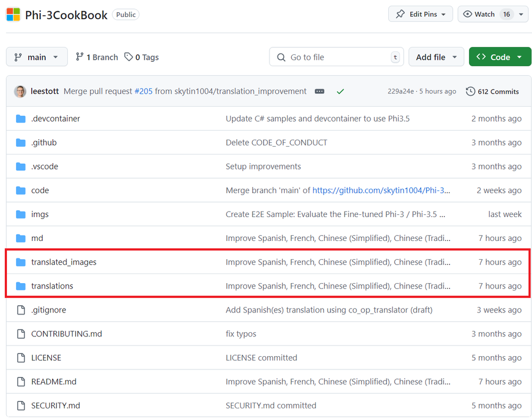Open 'Add Spanish(es) translation' commit message
The width and height of the screenshot is (532, 418).
[329, 310]
